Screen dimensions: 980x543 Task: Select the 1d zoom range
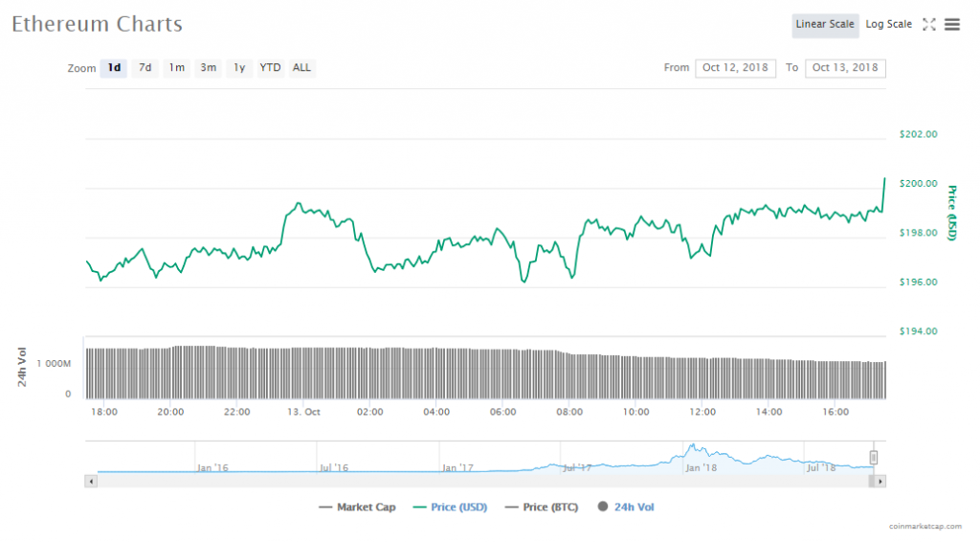point(114,68)
